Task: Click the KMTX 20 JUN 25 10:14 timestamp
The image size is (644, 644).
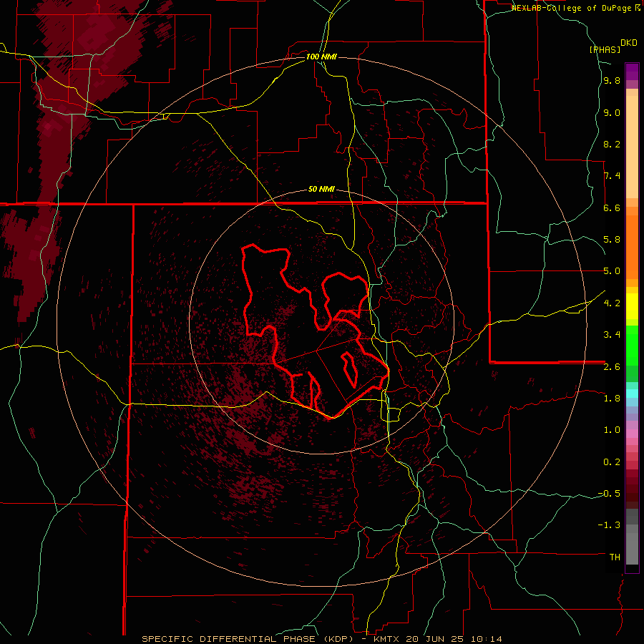Action: [438, 639]
